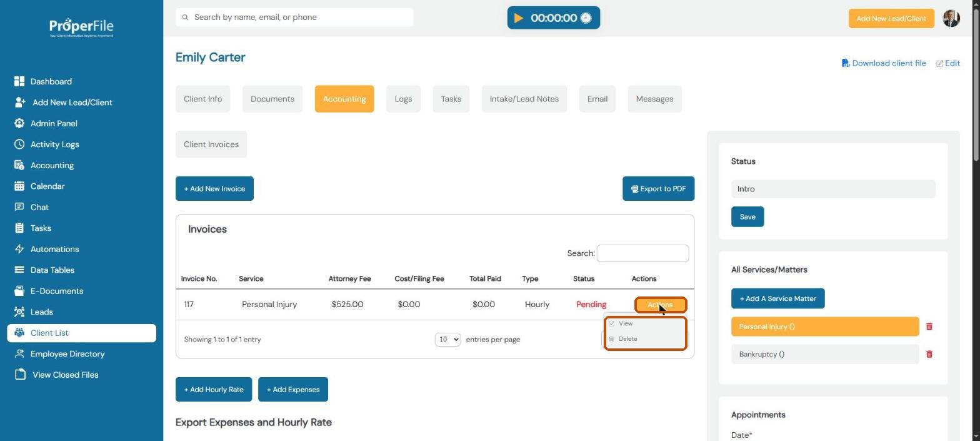Click the Invoices table Search field
The image size is (980, 441).
[x=643, y=253]
